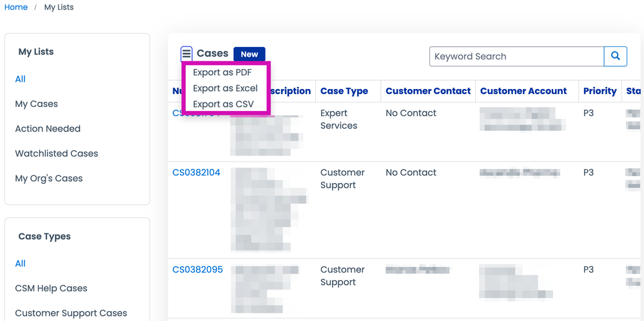644x321 pixels.
Task: Focus the Keyword Search field
Action: point(516,56)
